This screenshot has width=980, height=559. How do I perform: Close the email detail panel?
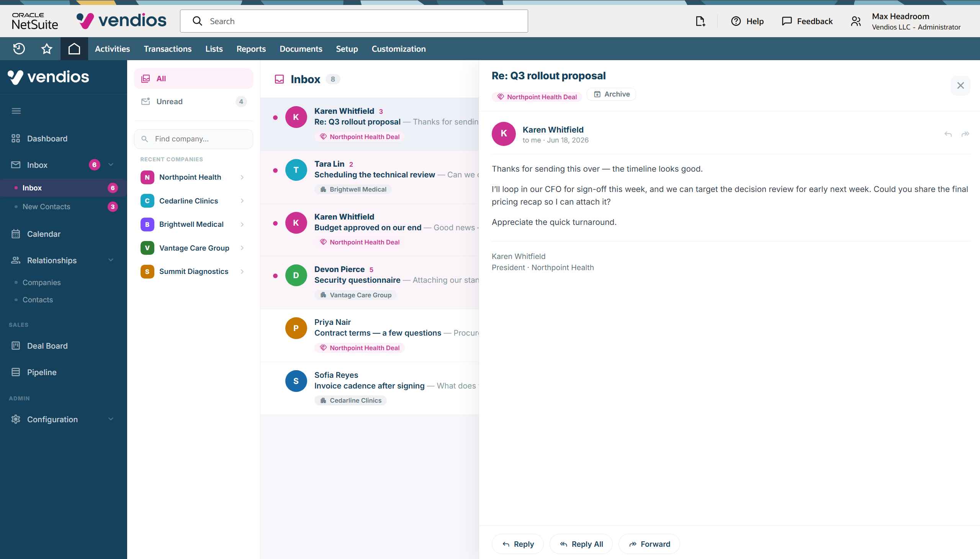pyautogui.click(x=960, y=85)
